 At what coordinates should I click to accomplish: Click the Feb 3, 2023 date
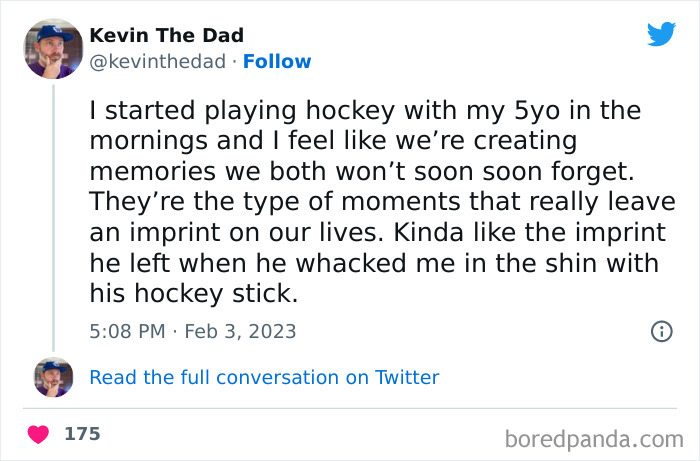pos(240,331)
